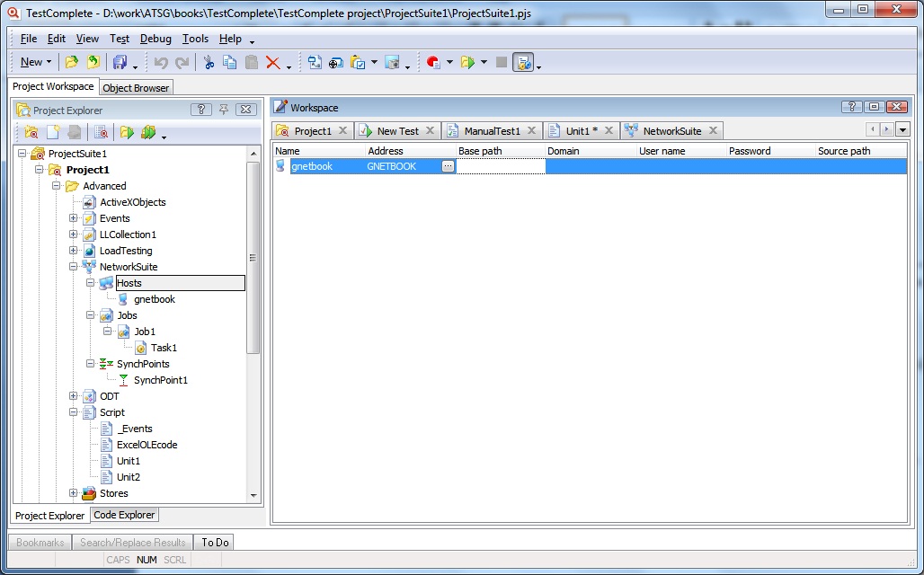Open the Debug menu
Viewport: 924px width, 575px height.
[x=155, y=39]
